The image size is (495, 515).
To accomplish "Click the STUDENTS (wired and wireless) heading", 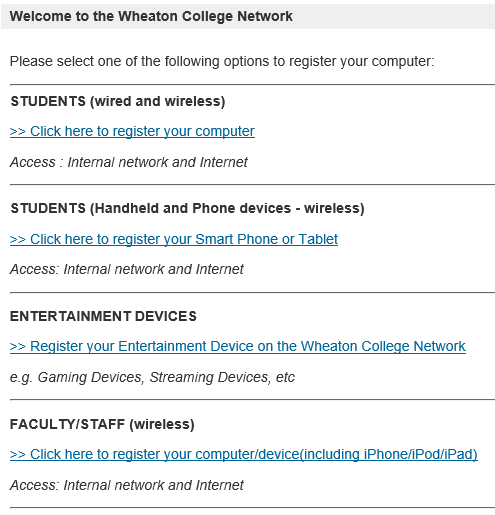I will (x=118, y=101).
